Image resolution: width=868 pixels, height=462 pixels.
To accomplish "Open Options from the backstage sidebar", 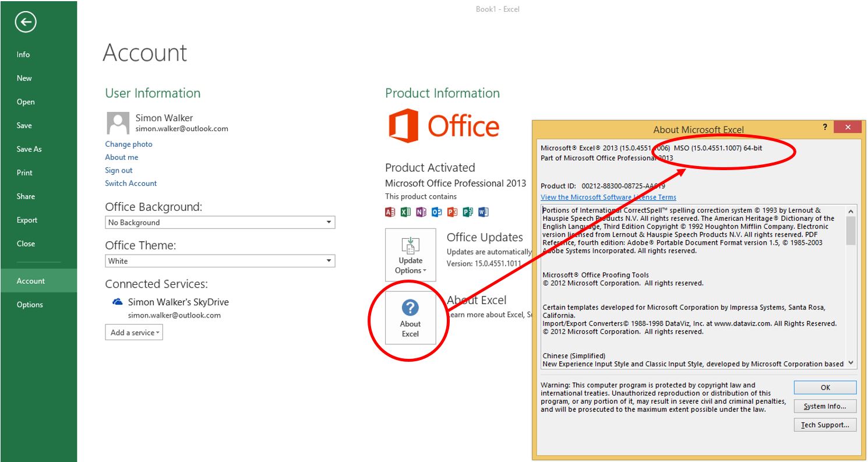I will pyautogui.click(x=38, y=305).
